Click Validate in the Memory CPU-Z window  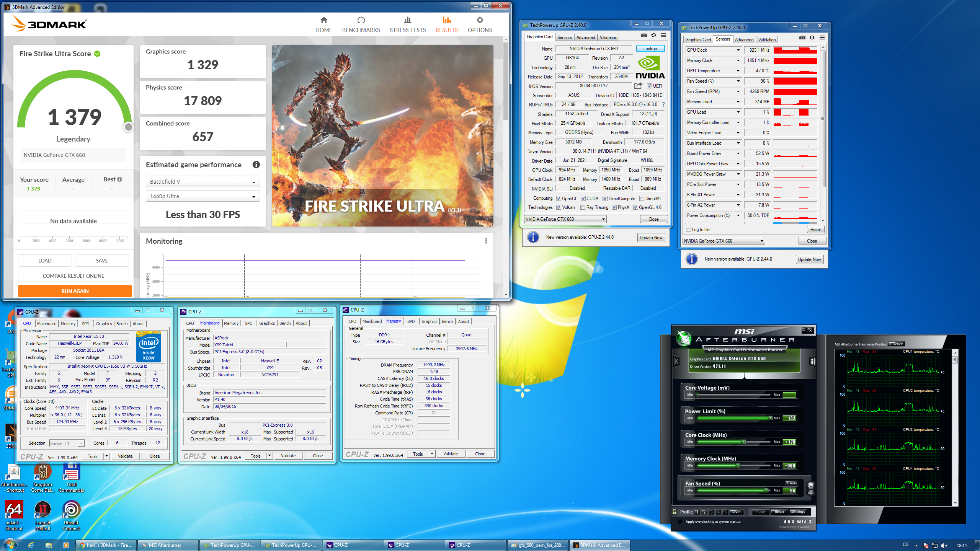[451, 454]
